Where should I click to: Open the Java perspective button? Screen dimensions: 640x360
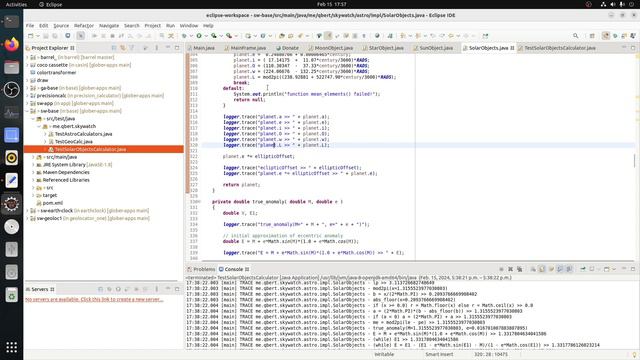point(606,36)
